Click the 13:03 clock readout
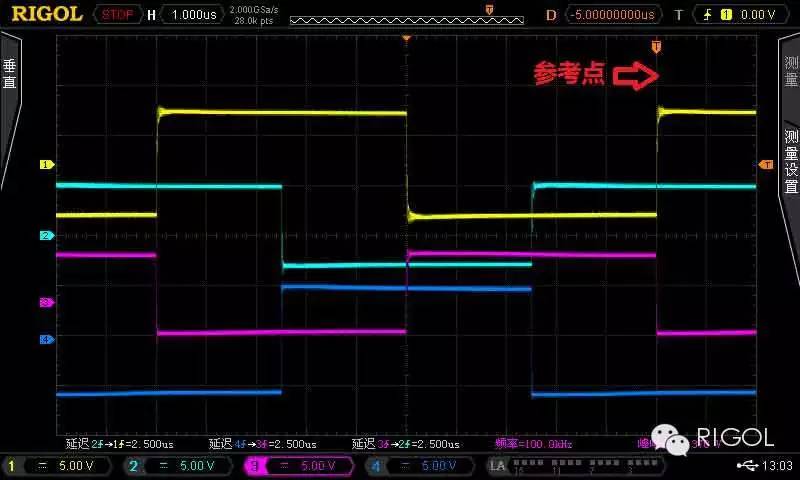800x480 pixels. pyautogui.click(x=777, y=465)
